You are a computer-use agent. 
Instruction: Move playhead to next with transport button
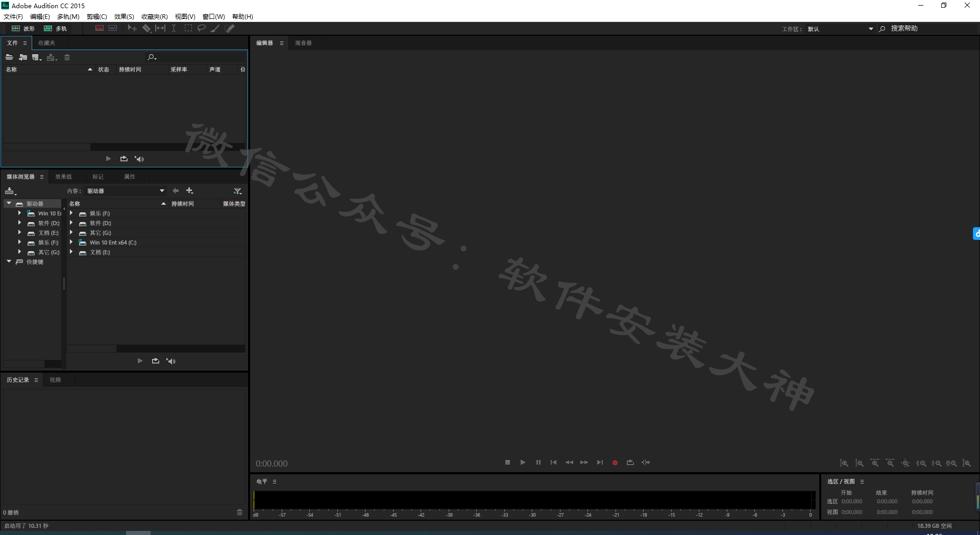600,463
